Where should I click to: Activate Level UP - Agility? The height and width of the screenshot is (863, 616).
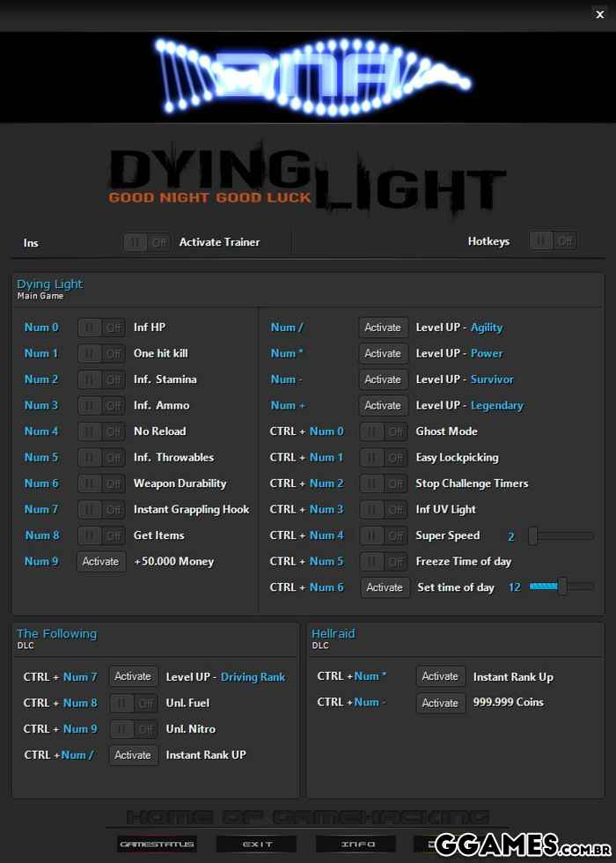(383, 328)
